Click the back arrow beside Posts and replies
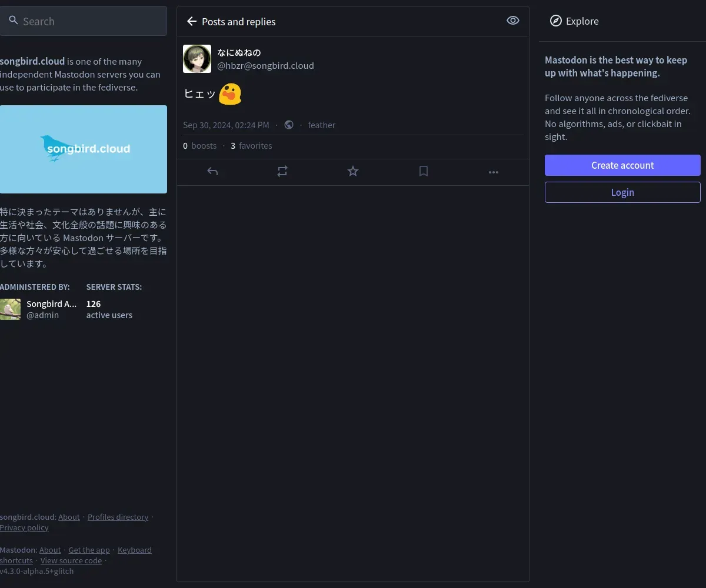The height and width of the screenshot is (588, 706). click(192, 21)
